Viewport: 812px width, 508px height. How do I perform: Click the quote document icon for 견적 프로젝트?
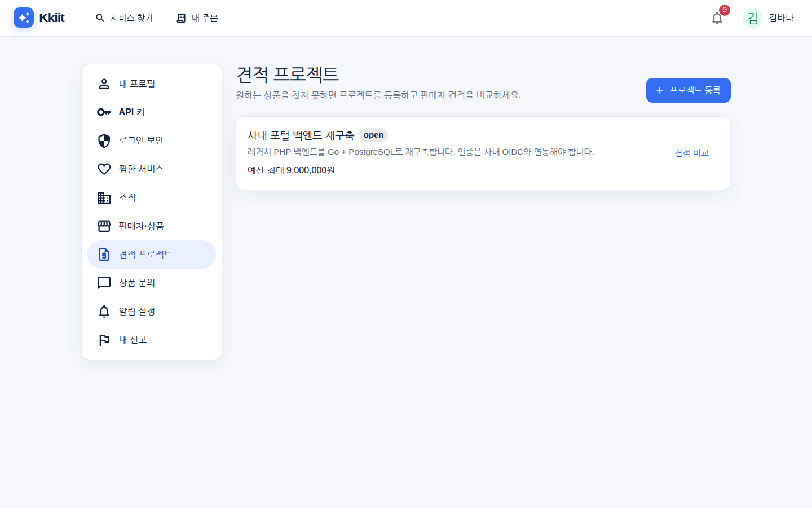click(x=104, y=255)
